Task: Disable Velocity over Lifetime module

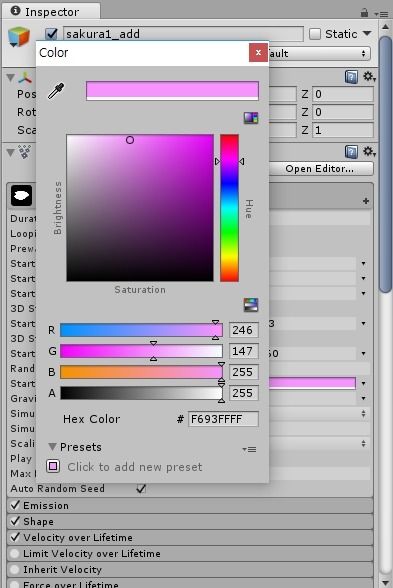Action: click(15, 537)
